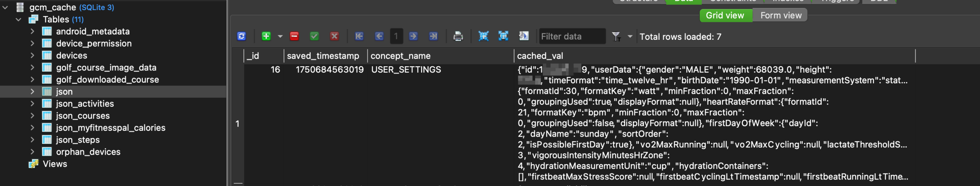Viewport: 980px width, 186px height.
Task: Sort by the saved_timestamp column header
Action: pyautogui.click(x=323, y=56)
